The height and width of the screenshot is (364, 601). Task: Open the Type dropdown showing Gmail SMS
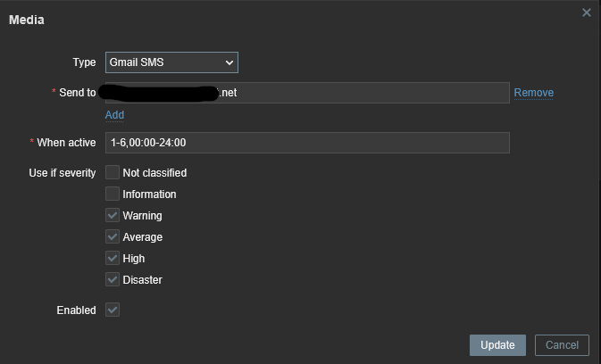click(x=171, y=62)
